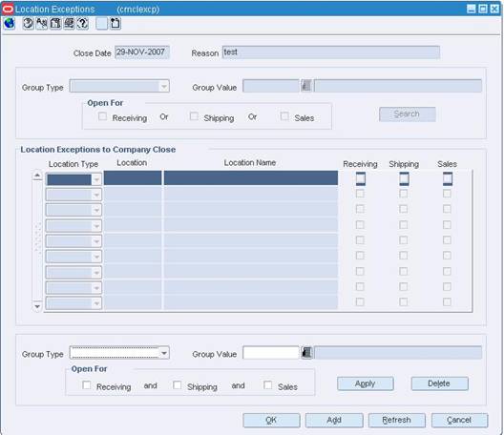This screenshot has width=504, height=435.
Task: Click the middle icon of the five-icon toolbar group
Action: coord(55,24)
